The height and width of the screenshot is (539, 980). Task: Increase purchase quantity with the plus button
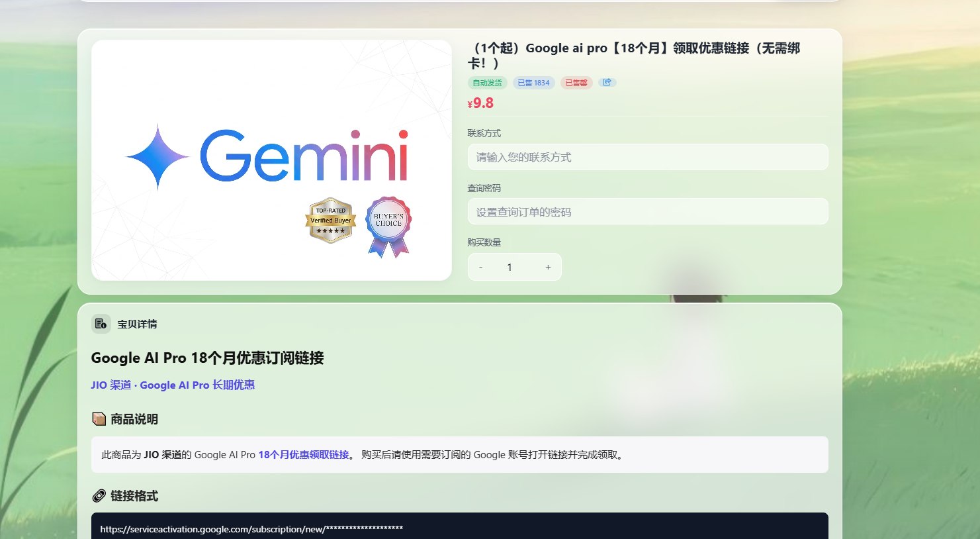[x=548, y=267]
